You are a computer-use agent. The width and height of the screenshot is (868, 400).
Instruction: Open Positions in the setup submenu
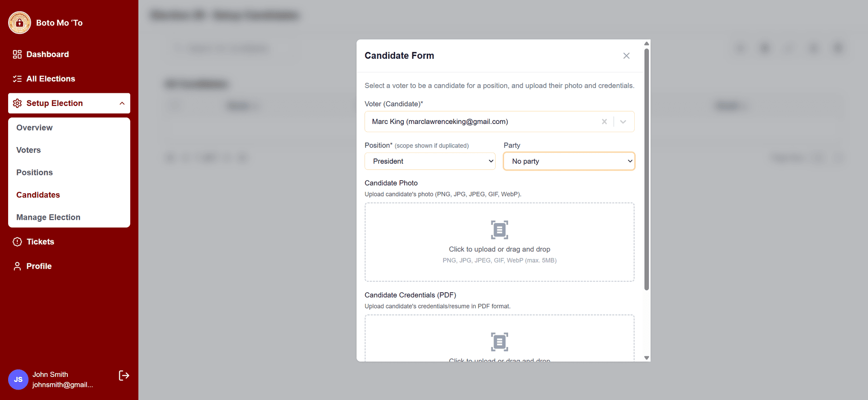point(34,172)
